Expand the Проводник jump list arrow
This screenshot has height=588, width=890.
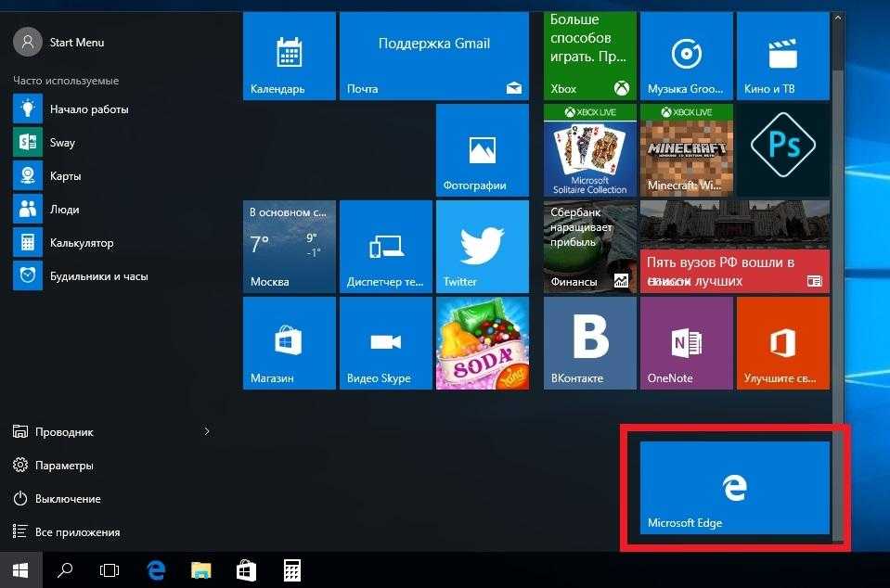pyautogui.click(x=207, y=432)
